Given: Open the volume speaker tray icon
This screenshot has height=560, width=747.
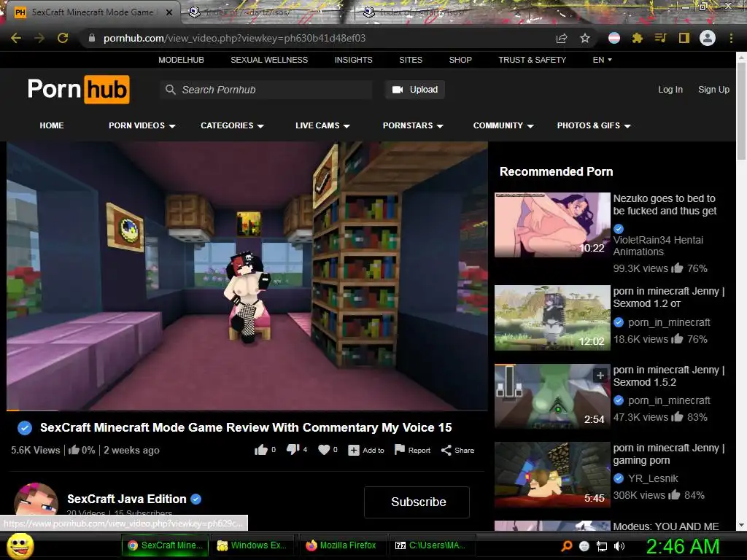Looking at the screenshot, I should 619,546.
